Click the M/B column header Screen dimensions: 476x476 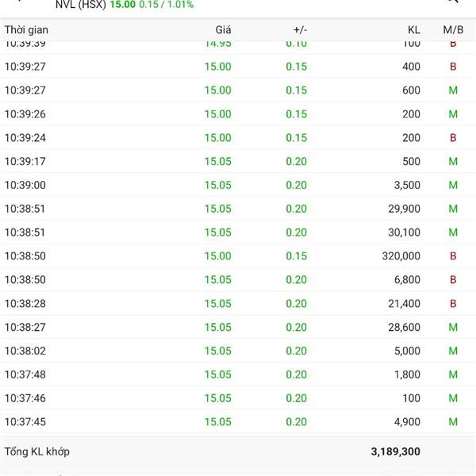(453, 29)
